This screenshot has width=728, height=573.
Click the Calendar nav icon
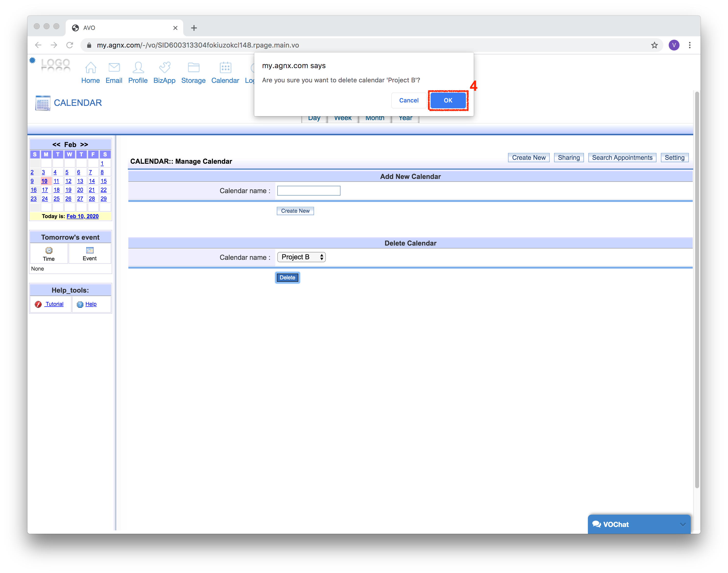tap(225, 67)
